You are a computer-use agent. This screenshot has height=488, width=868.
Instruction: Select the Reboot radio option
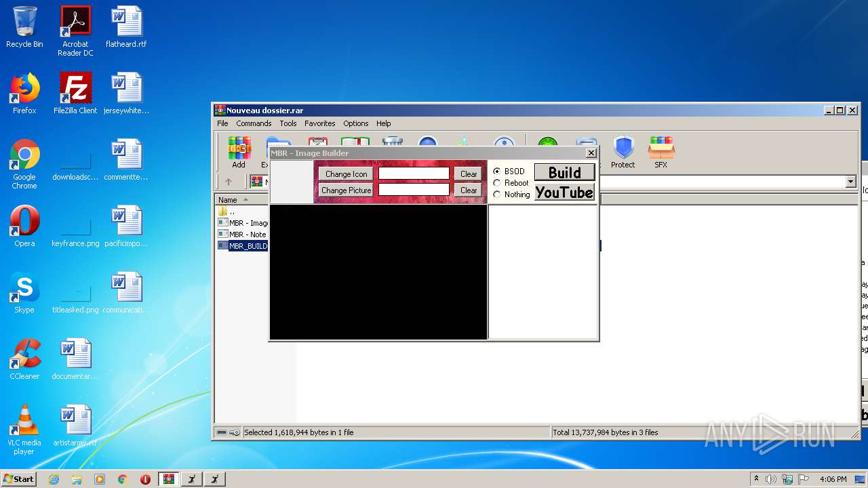click(511, 183)
